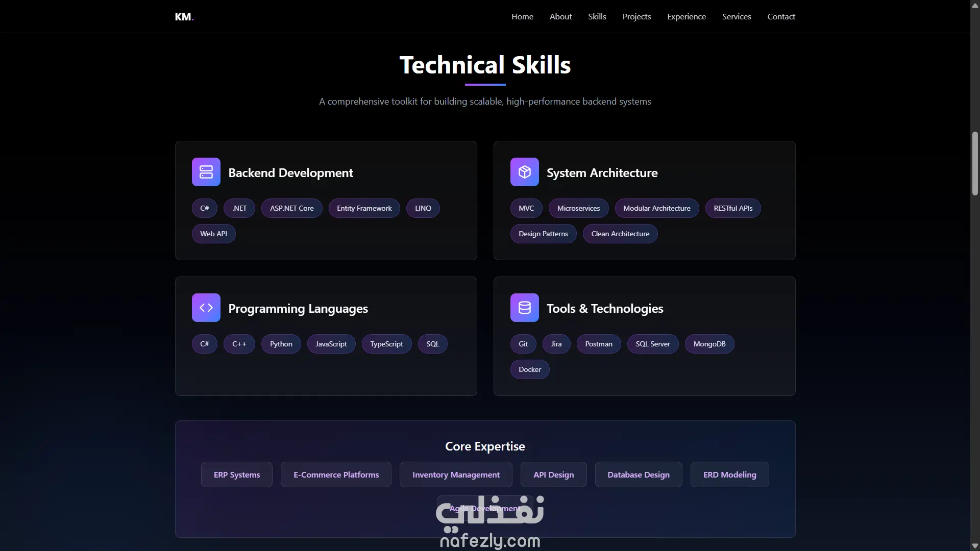Click the Microservices skill pill
This screenshot has width=980, height=551.
[578, 208]
